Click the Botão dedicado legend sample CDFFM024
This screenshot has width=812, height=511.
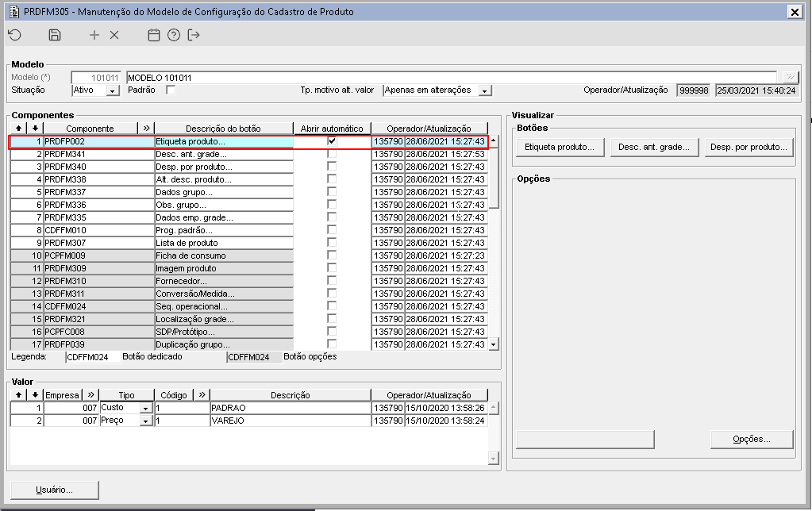(x=93, y=357)
